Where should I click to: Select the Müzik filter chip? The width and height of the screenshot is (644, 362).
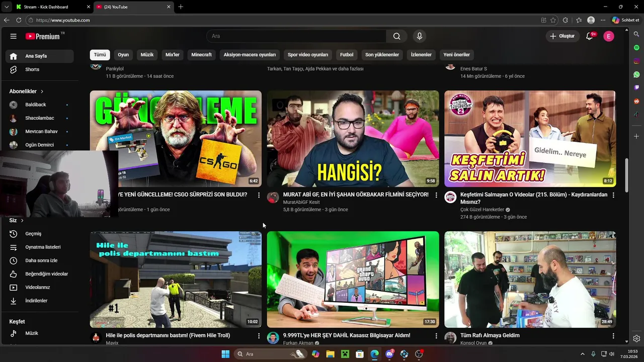147,55
